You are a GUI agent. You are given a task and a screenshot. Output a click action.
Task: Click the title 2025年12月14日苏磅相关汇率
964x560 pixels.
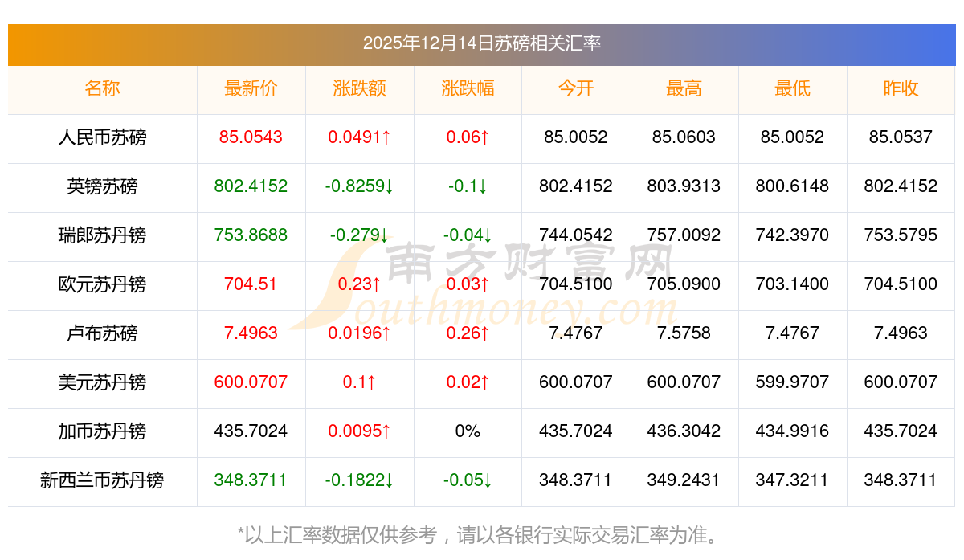click(x=482, y=43)
